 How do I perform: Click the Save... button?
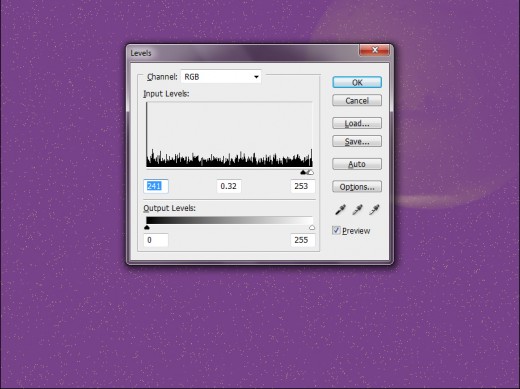pos(357,141)
